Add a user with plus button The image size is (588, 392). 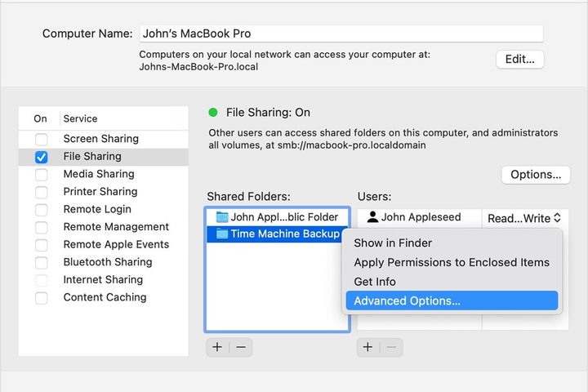click(x=367, y=347)
